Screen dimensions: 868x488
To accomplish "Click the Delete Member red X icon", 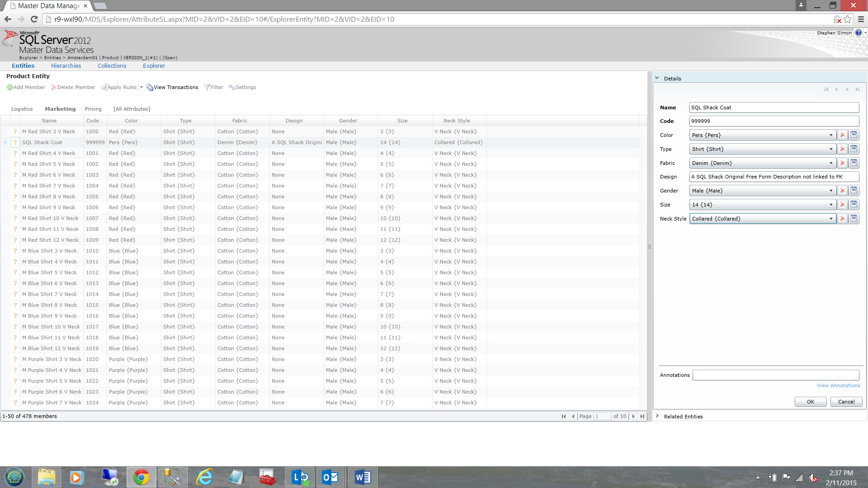I will (x=54, y=87).
